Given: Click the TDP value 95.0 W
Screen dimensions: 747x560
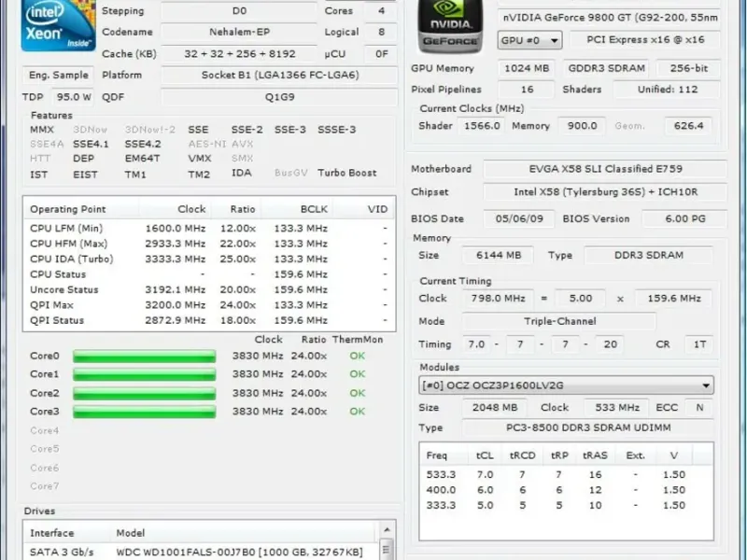Looking at the screenshot, I should [73, 97].
